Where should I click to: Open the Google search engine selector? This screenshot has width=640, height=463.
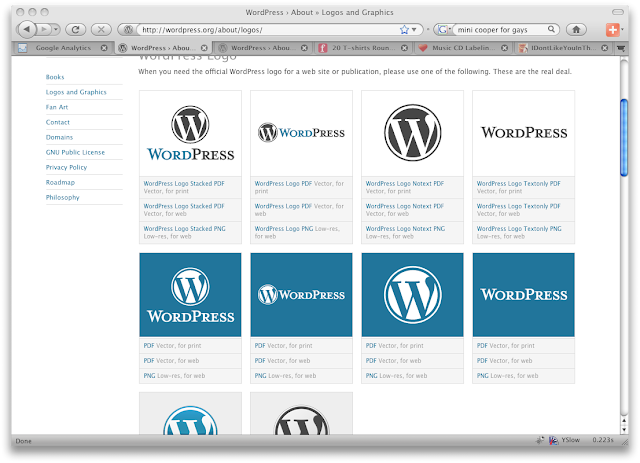pyautogui.click(x=444, y=29)
